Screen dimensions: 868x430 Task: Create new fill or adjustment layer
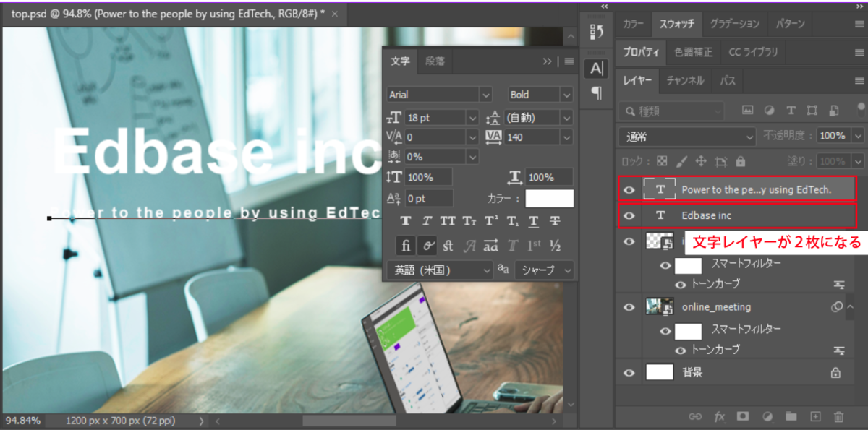(x=767, y=416)
